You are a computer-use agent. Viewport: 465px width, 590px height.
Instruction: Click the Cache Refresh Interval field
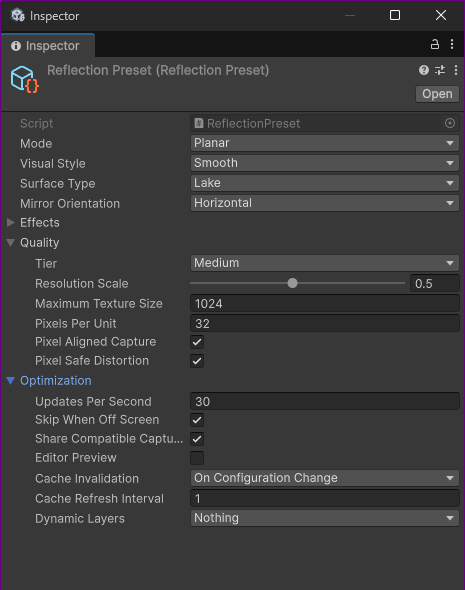[325, 498]
